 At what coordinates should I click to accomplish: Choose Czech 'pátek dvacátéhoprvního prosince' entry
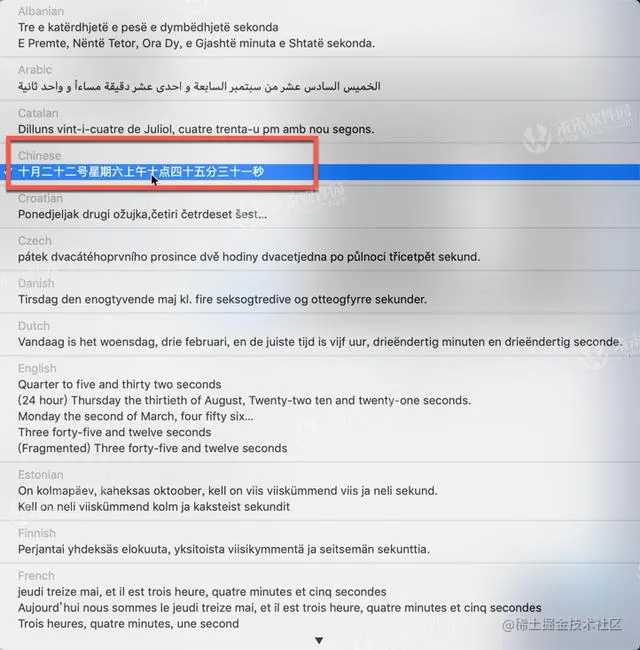(x=249, y=257)
